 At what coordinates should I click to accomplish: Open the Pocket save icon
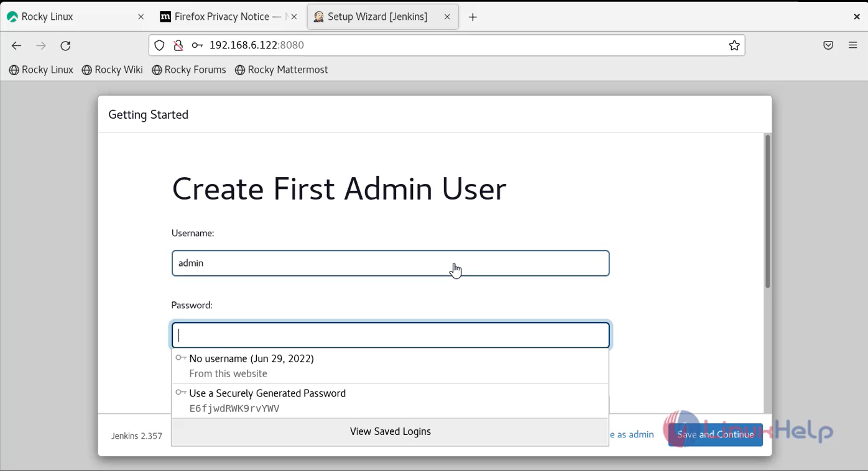tap(828, 45)
